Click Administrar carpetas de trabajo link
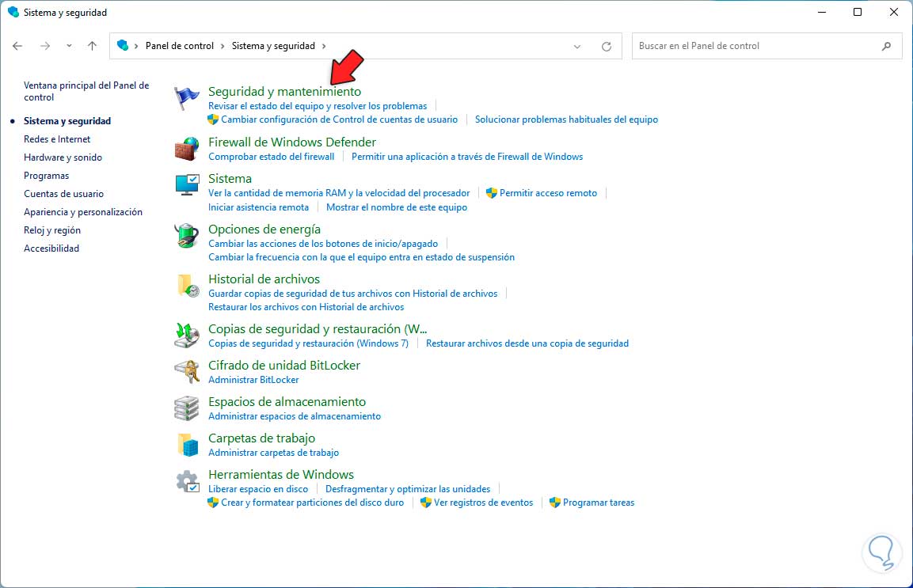This screenshot has height=588, width=913. click(x=274, y=453)
